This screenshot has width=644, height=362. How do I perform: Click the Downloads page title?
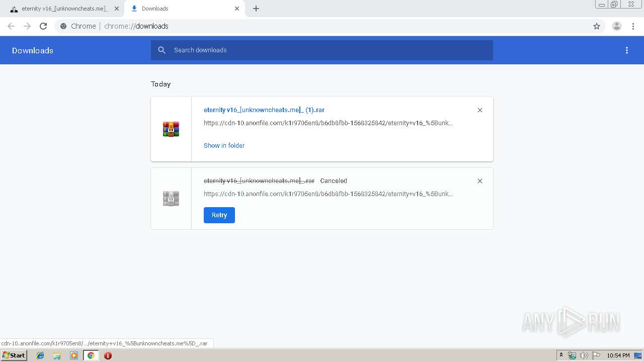tap(33, 50)
